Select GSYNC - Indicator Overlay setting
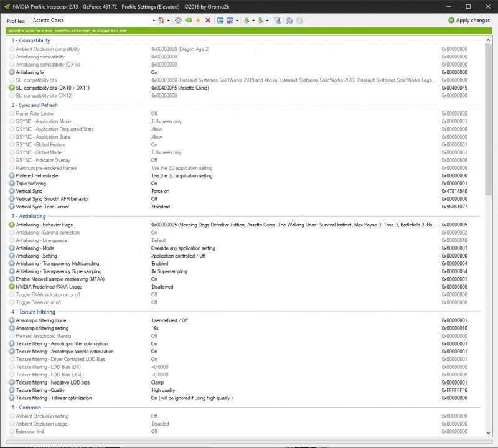The image size is (498, 448). pyautogui.click(x=245, y=160)
